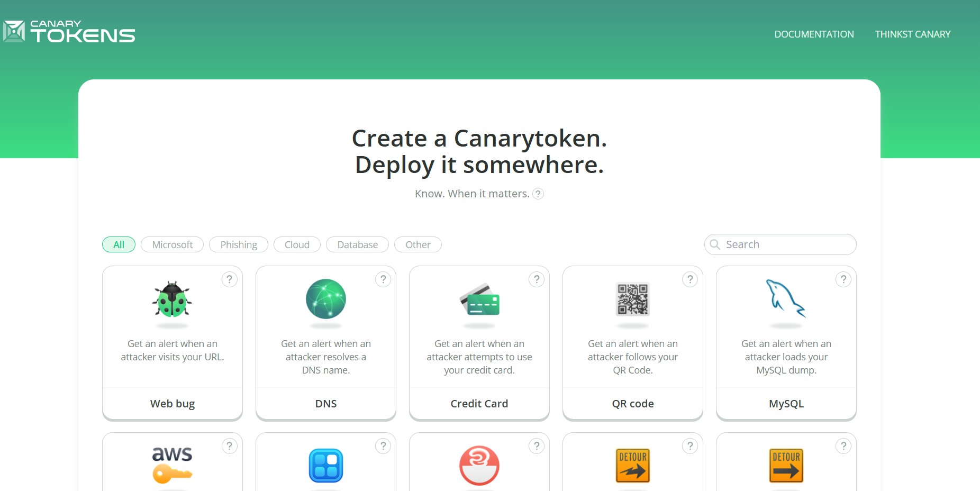980x491 pixels.
Task: Click the ladybug Web bug icon
Action: point(172,299)
